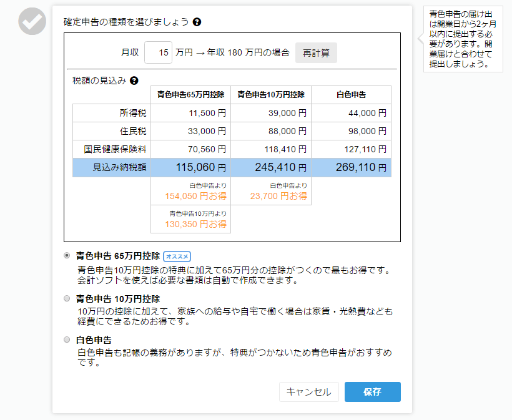This screenshot has width=512, height=420.
Task: Cancel with the キャンセル button
Action: pos(308,392)
